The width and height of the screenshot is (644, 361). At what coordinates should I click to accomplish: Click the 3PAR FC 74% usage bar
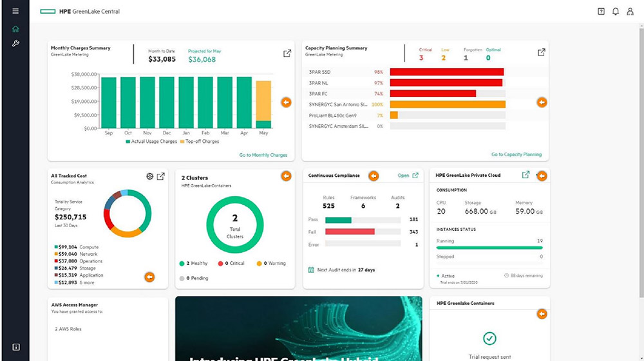[x=433, y=94]
